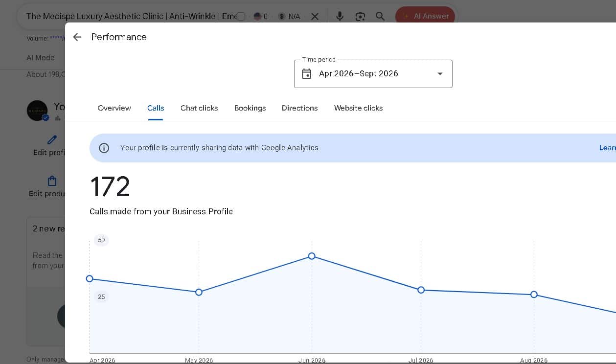Click the AI Answer button
This screenshot has width=616, height=364.
pyautogui.click(x=425, y=16)
